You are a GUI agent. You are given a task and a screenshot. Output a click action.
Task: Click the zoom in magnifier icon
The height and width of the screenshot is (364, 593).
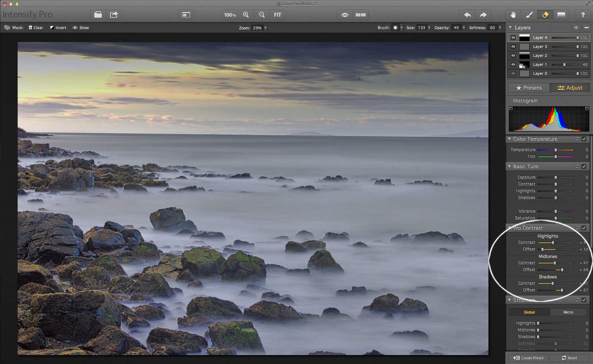[246, 15]
